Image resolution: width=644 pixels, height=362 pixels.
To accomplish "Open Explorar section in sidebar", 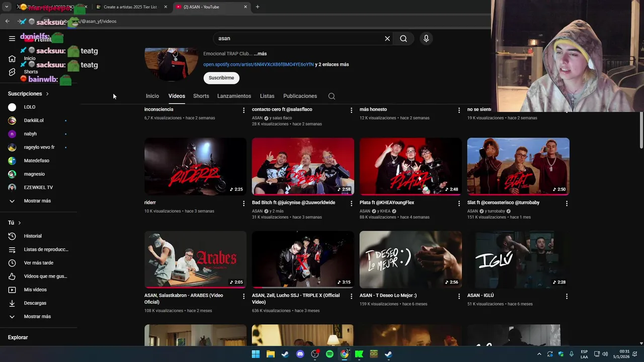I will [18, 337].
